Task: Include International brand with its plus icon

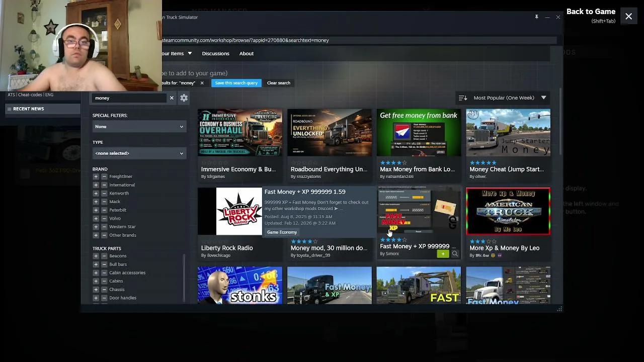Action: (96, 185)
